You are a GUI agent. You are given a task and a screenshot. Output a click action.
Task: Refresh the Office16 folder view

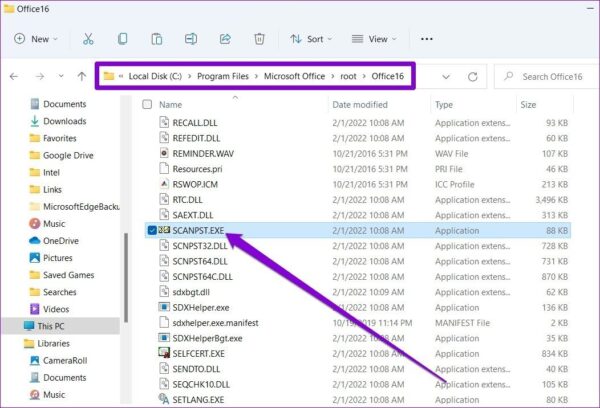click(473, 77)
